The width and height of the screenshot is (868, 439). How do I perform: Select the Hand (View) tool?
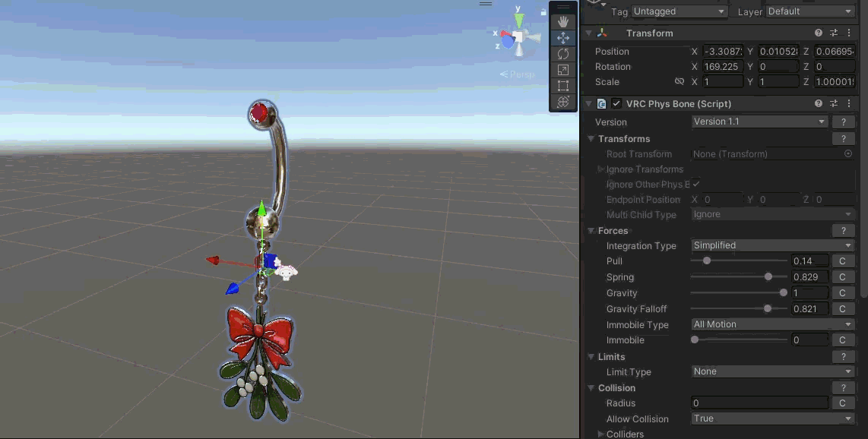[563, 22]
